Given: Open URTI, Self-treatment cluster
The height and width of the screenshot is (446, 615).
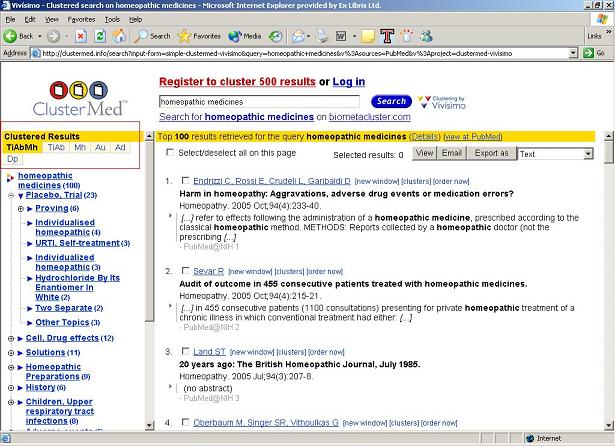Looking at the screenshot, I should click(77, 243).
